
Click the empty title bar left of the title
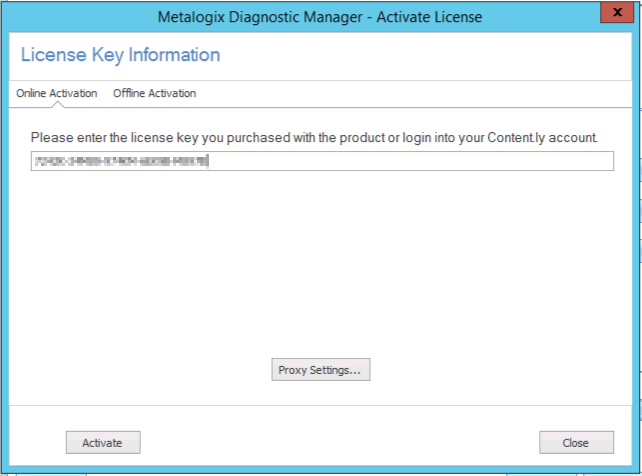point(80,17)
